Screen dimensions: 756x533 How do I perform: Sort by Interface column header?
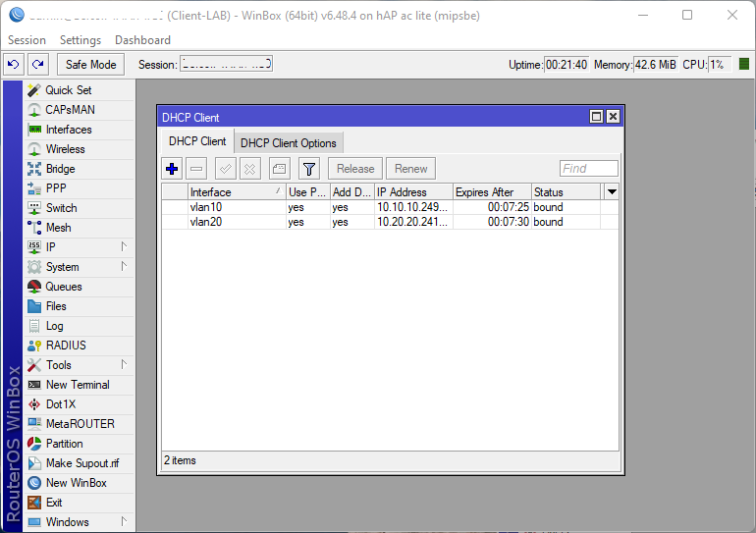click(237, 191)
